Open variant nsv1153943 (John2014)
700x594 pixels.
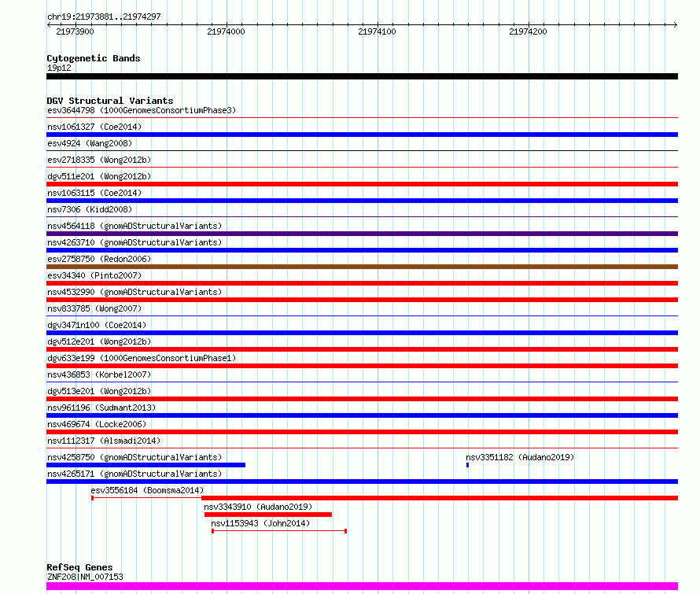pos(260,523)
